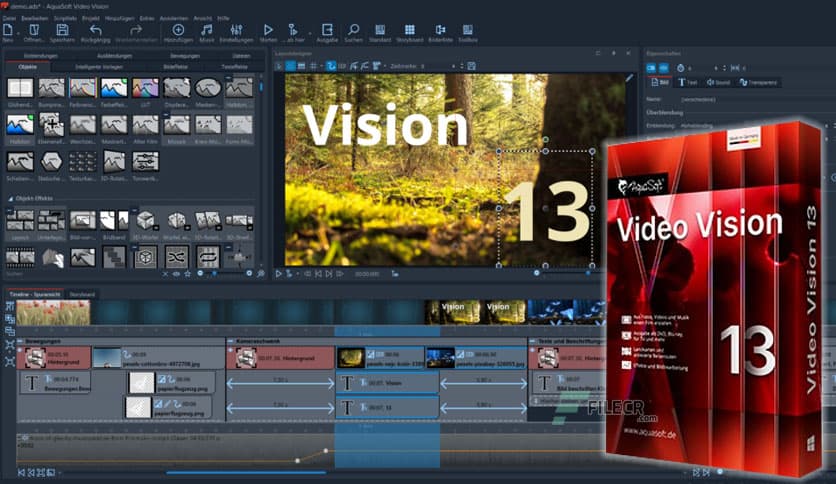Collapse the Kameraschwenk chapter in timeline
Screen dimensions: 836x484
[x=230, y=341]
